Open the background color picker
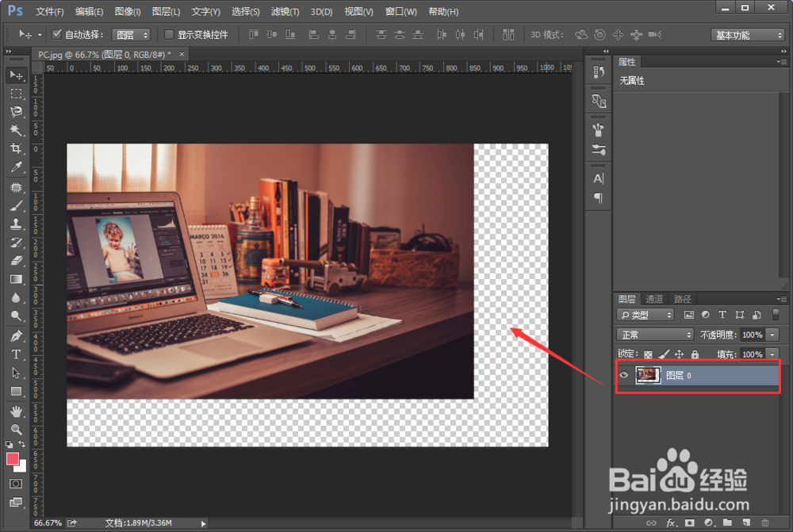 22,468
